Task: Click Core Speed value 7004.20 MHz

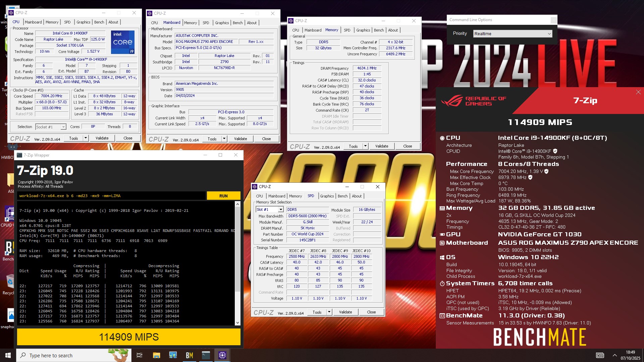Action: pyautogui.click(x=52, y=96)
